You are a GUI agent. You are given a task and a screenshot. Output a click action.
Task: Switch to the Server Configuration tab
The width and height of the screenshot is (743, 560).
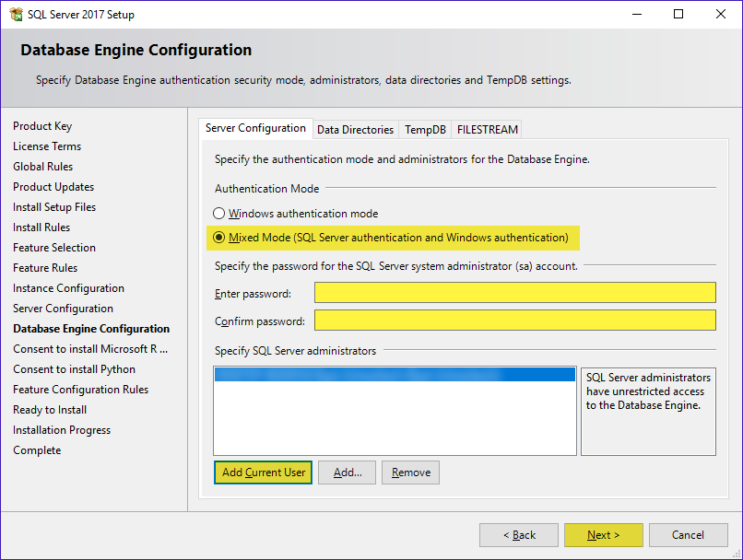[x=255, y=128]
